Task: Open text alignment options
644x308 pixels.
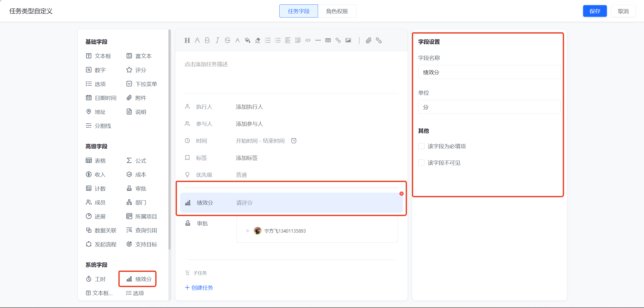Action: pos(288,40)
